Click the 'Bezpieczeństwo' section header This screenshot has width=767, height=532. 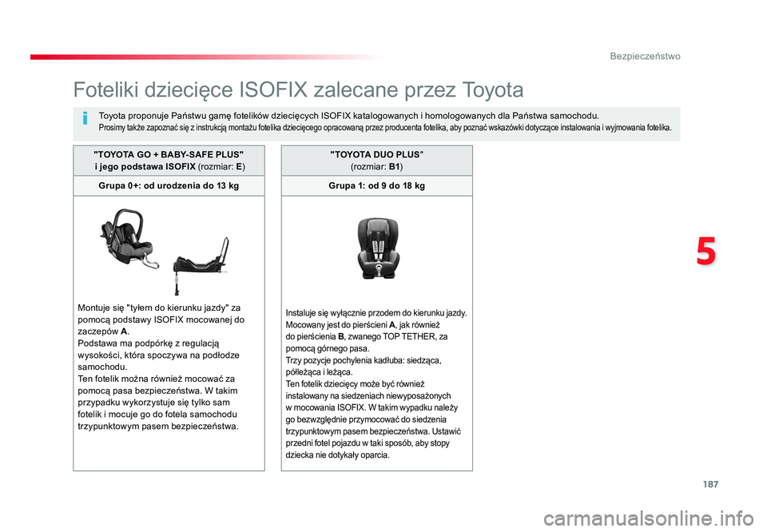point(646,56)
